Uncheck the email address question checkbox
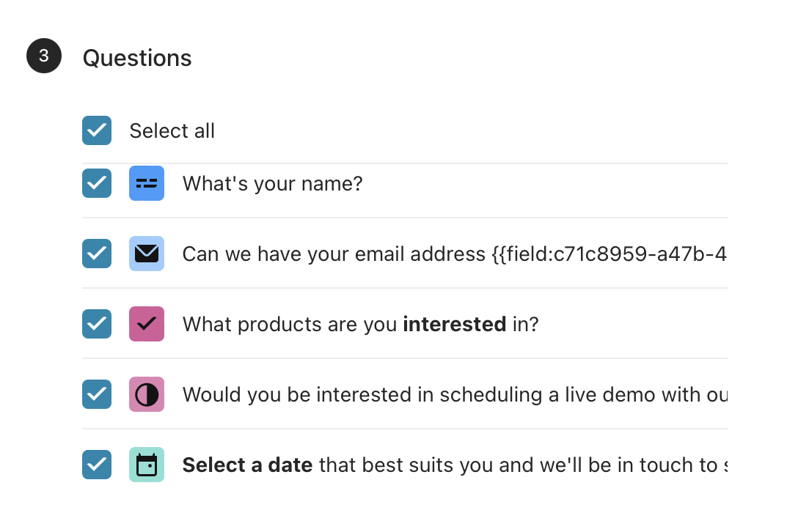This screenshot has height=532, width=798. (x=97, y=254)
